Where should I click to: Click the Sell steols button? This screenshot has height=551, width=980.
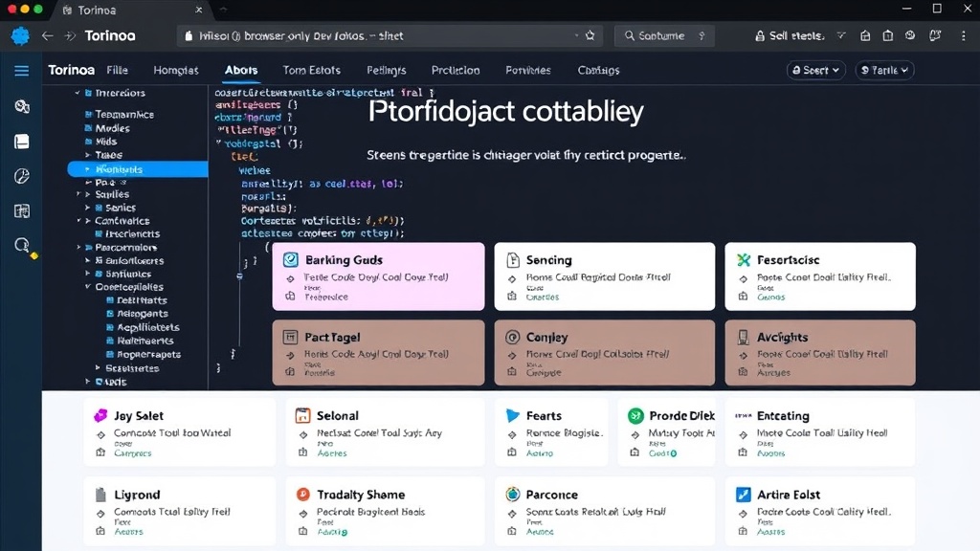(791, 35)
